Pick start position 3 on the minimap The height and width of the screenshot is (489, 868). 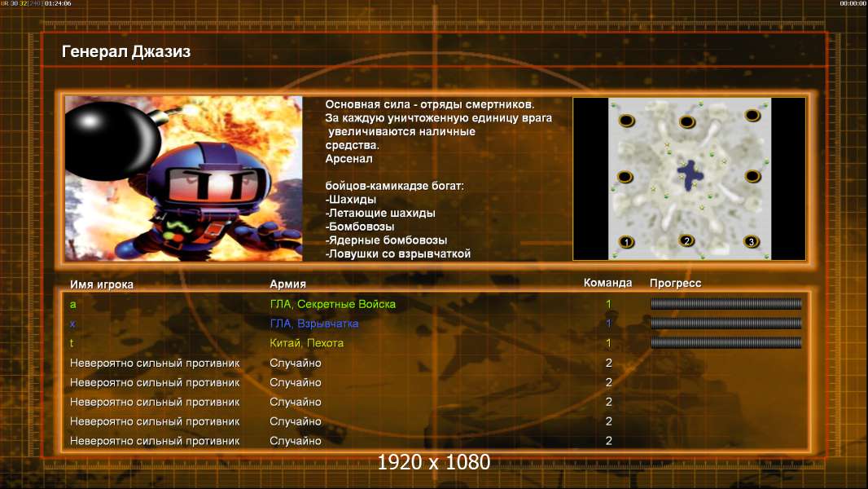click(752, 242)
